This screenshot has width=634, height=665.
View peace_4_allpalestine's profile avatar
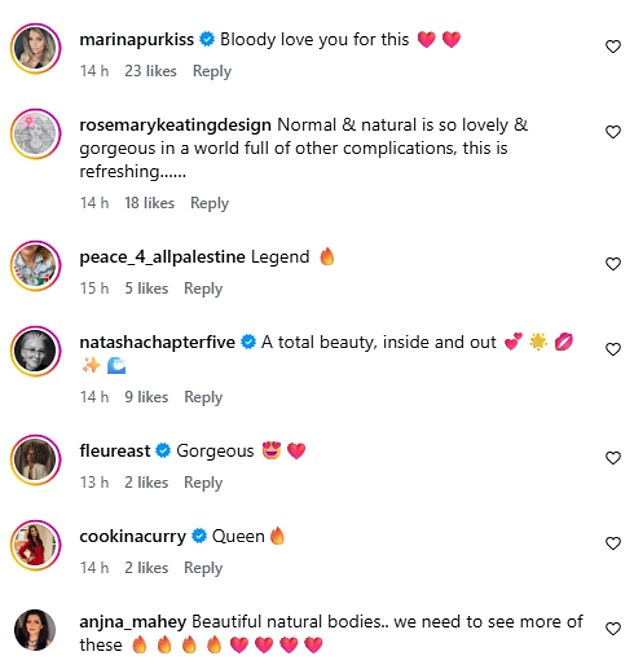click(x=35, y=265)
